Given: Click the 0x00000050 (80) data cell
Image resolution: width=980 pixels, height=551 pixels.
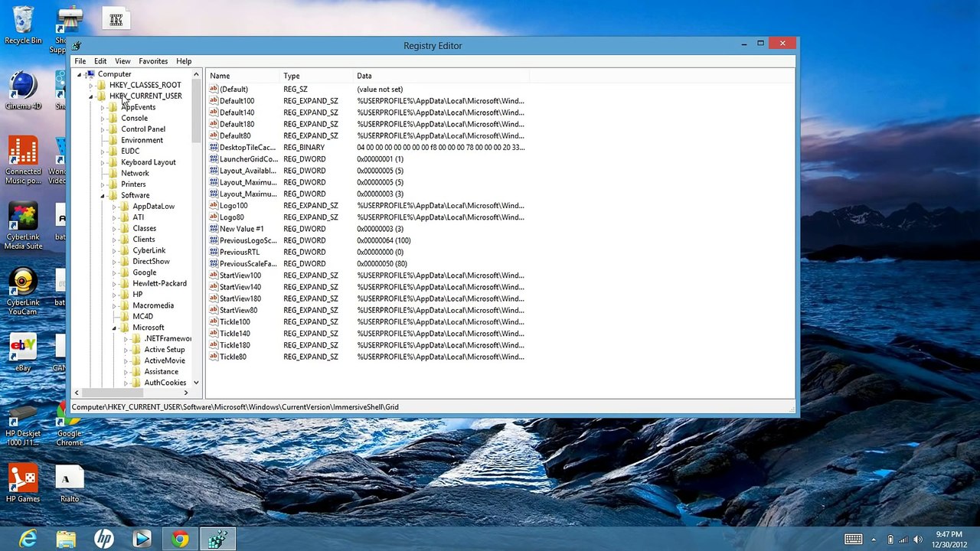Looking at the screenshot, I should [382, 264].
